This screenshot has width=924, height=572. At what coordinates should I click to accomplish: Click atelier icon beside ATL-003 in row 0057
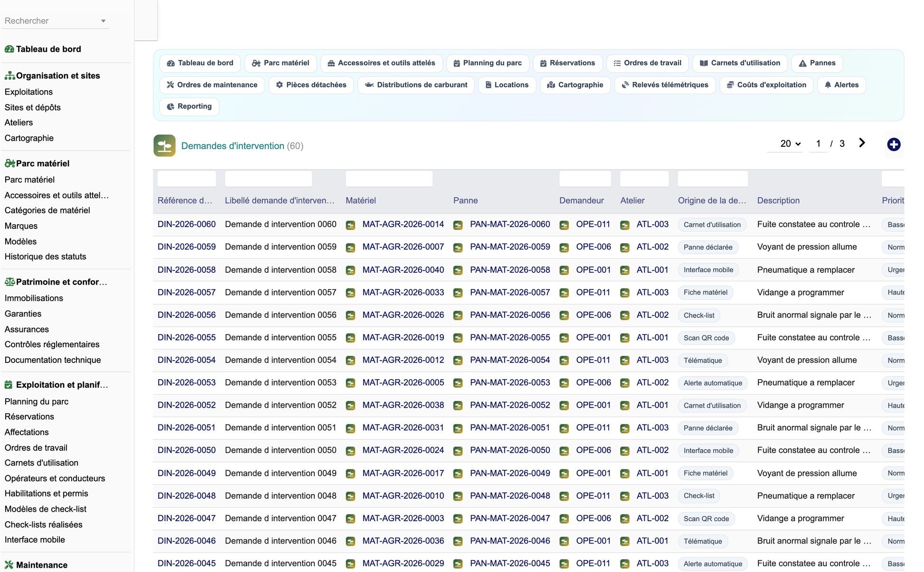tap(625, 293)
